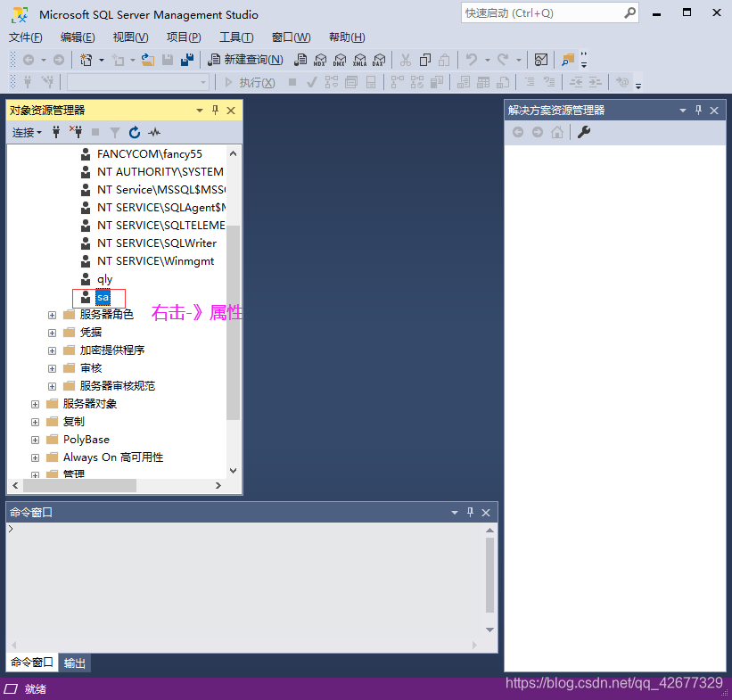The image size is (732, 700).
Task: Click Activity Monitor pulse icon in Object Explorer
Action: pos(154,133)
